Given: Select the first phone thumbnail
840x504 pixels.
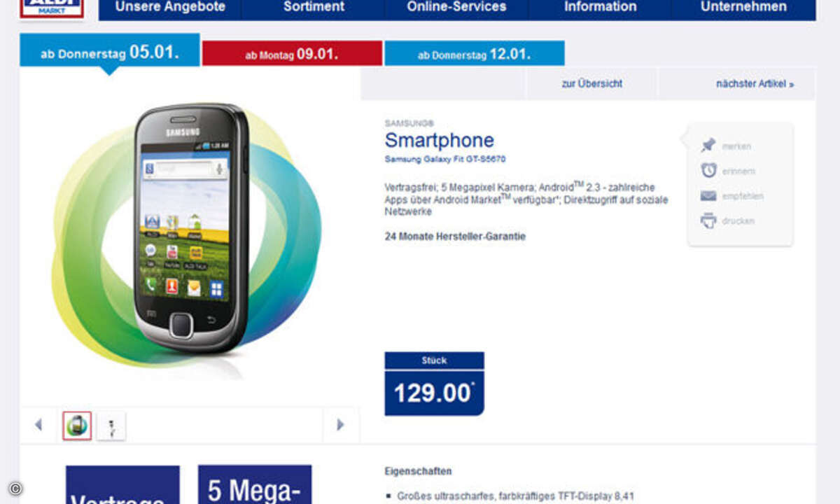Looking at the screenshot, I should 77,425.
